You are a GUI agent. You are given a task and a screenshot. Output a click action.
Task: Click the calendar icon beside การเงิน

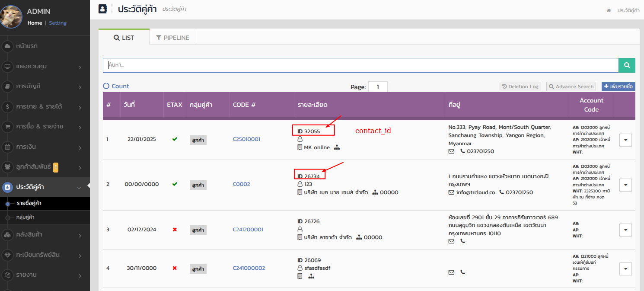click(7, 147)
